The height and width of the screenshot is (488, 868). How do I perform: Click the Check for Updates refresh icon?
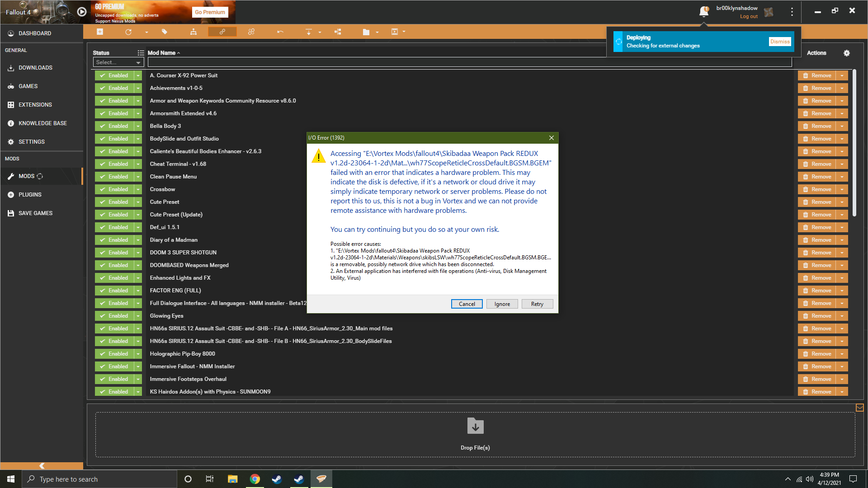click(128, 32)
